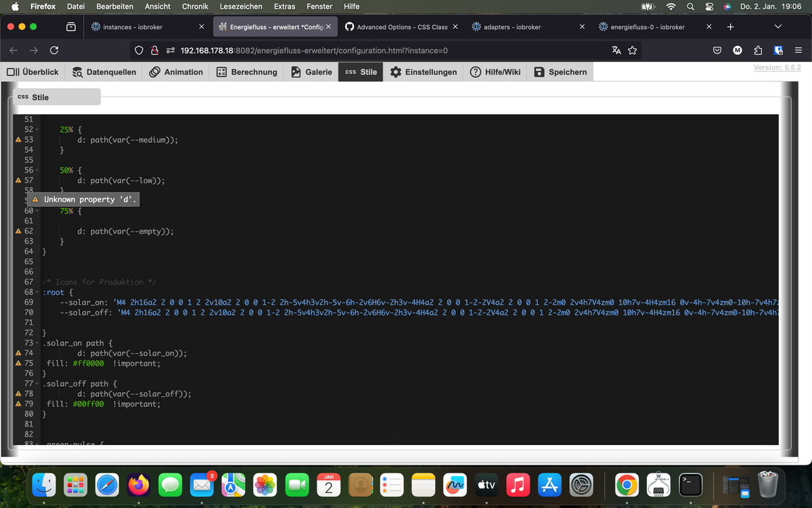
Task: Click the warning icon on line 57
Action: pos(19,181)
